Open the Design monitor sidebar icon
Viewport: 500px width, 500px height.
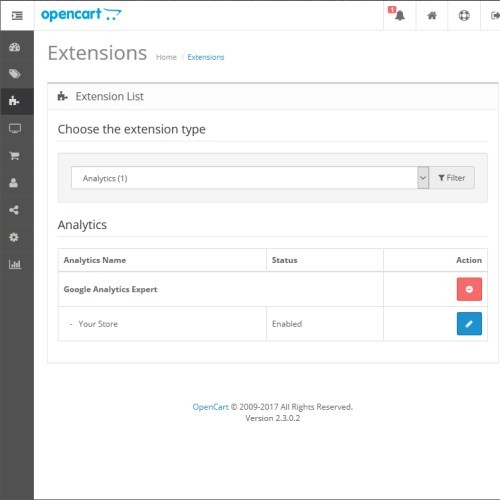tap(15, 128)
